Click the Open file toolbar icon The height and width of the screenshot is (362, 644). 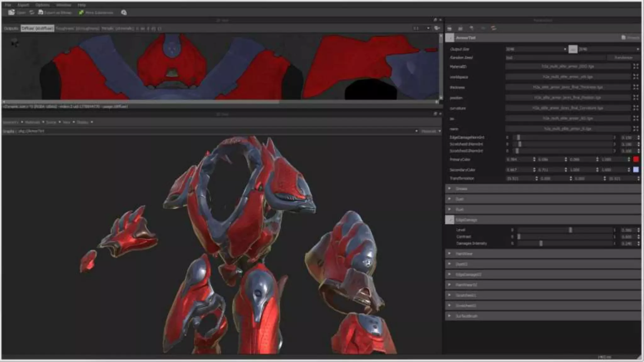pos(12,13)
